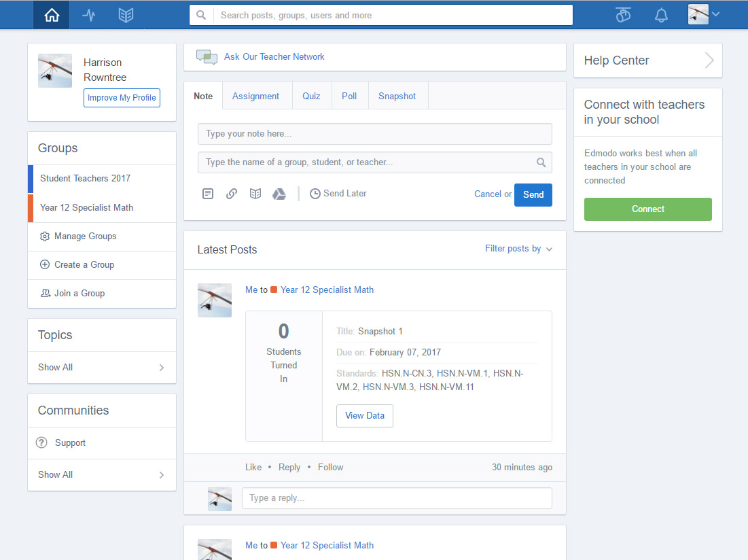Open the Spotlight apps icon in top bar
Image resolution: width=748 pixels, height=560 pixels.
click(623, 15)
